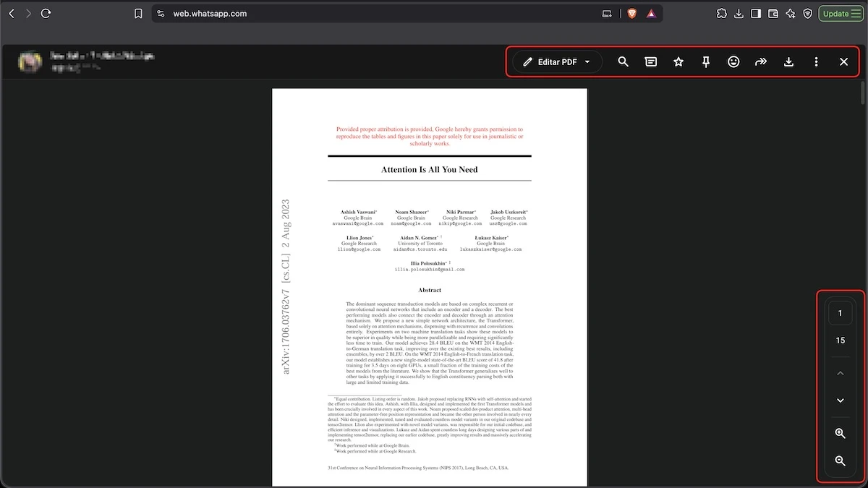This screenshot has width=868, height=488.
Task: Click author name Noam Shazeer
Action: click(x=412, y=212)
